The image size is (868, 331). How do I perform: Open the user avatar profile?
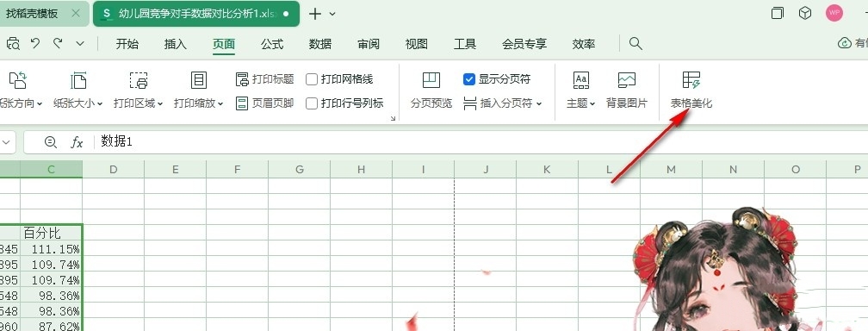(x=834, y=13)
